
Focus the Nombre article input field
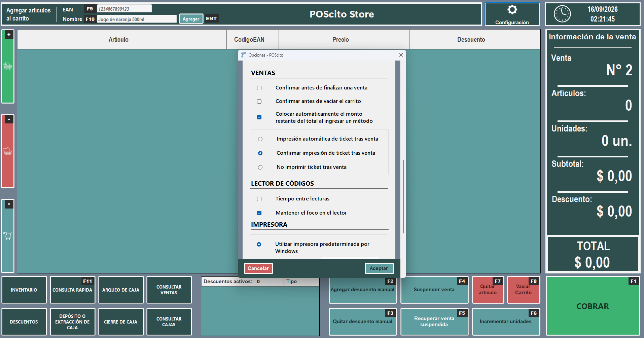click(x=137, y=19)
